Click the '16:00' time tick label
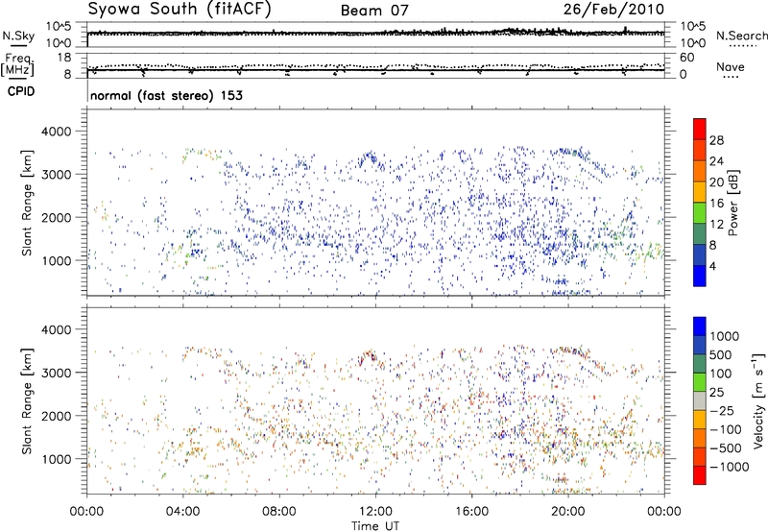This screenshot has height=532, width=768. click(471, 512)
